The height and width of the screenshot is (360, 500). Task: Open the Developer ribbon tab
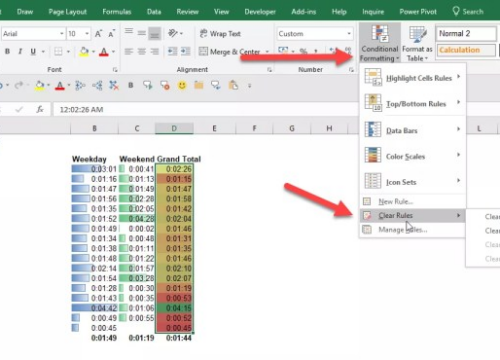tap(260, 12)
